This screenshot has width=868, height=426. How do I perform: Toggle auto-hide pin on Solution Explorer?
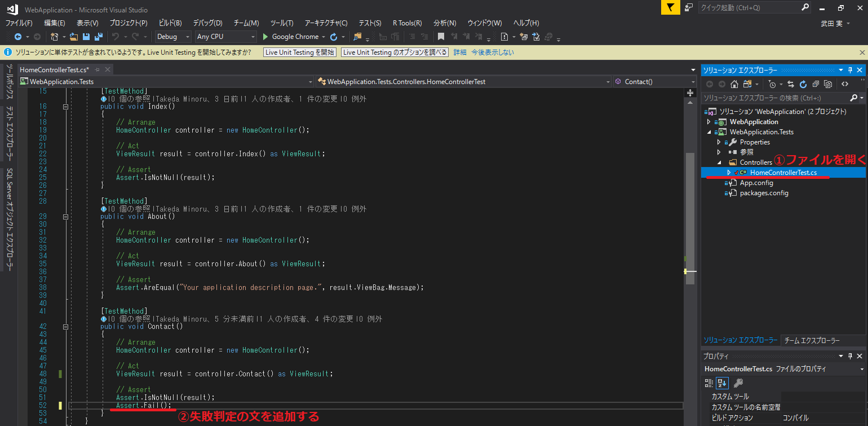[x=851, y=70]
